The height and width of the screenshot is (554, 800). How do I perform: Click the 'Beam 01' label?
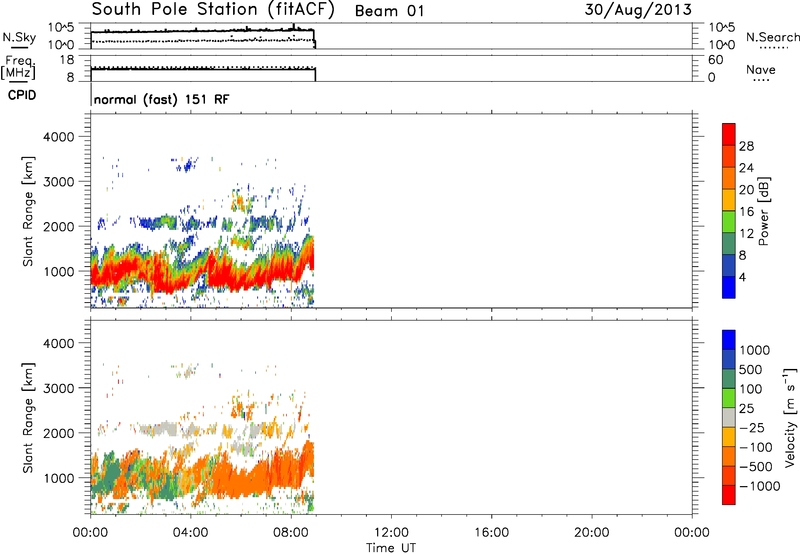point(389,11)
